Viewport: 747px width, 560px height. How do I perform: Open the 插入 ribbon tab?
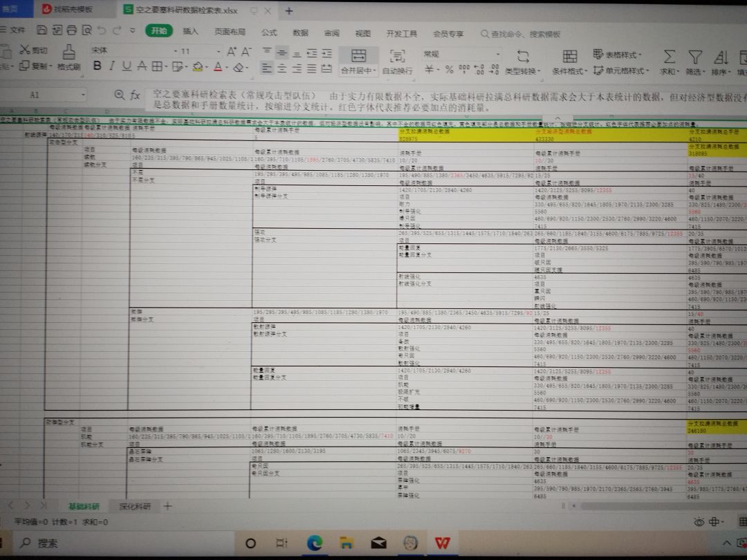click(x=190, y=31)
